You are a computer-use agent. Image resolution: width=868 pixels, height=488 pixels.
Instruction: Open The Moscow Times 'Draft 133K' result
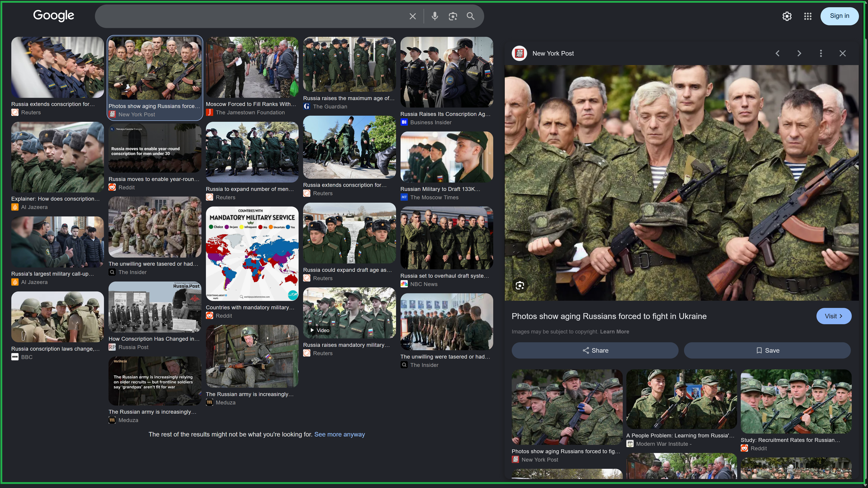coord(446,157)
